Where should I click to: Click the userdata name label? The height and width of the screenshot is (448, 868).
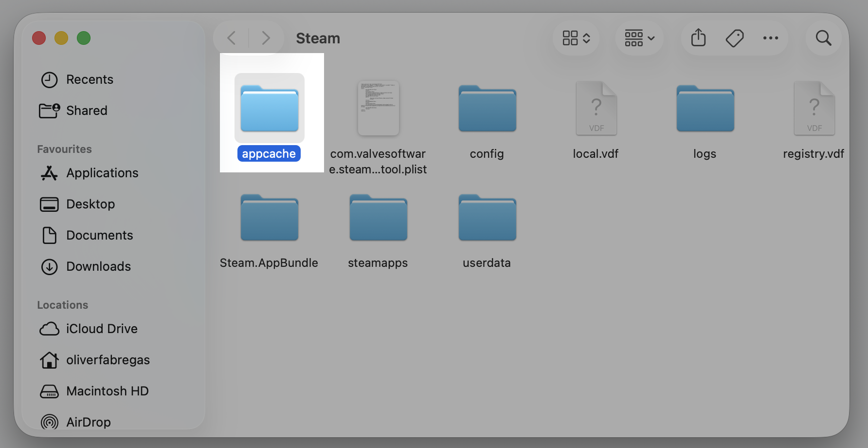point(487,263)
